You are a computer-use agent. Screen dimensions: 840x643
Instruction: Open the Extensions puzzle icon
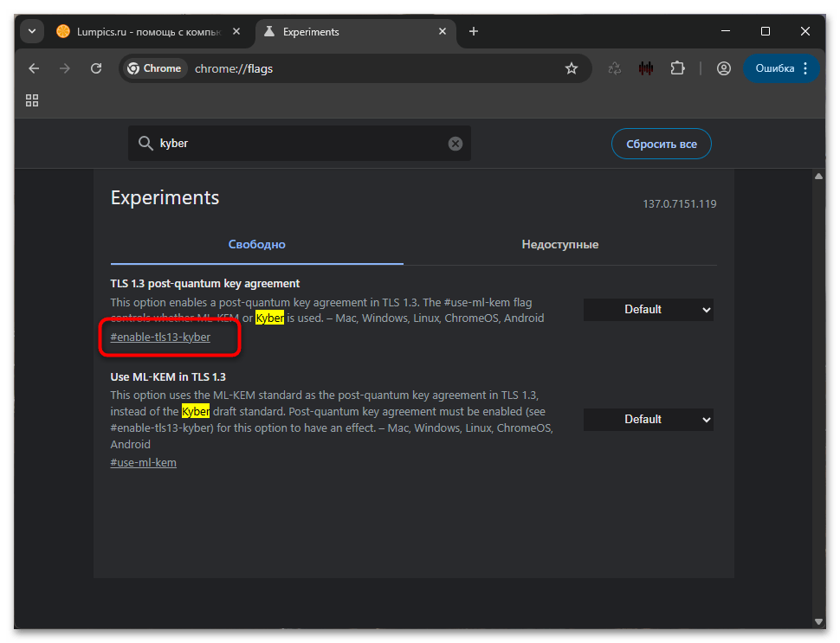[677, 68]
